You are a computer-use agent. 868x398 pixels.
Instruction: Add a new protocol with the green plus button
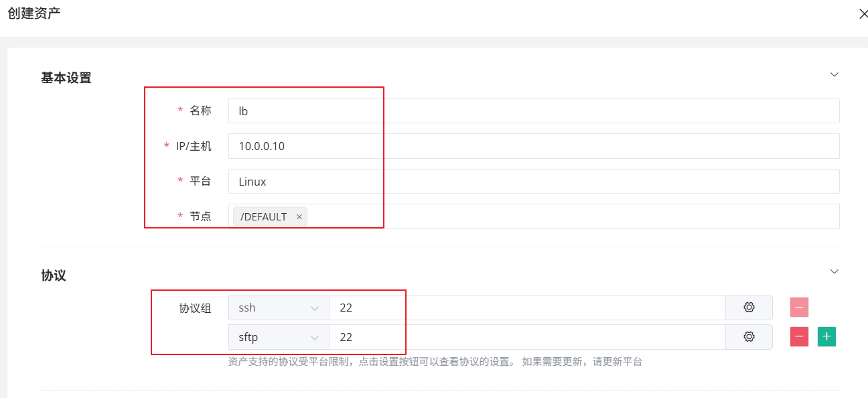tap(826, 337)
